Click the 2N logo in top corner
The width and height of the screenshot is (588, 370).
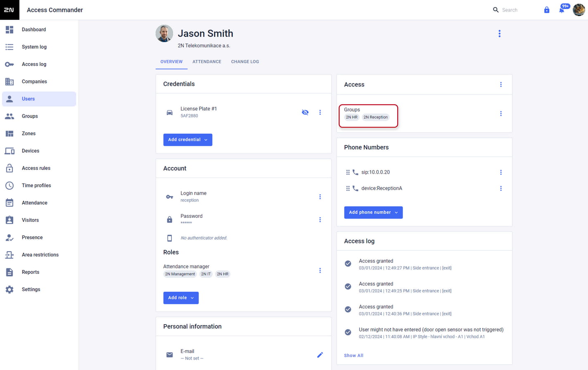click(9, 10)
